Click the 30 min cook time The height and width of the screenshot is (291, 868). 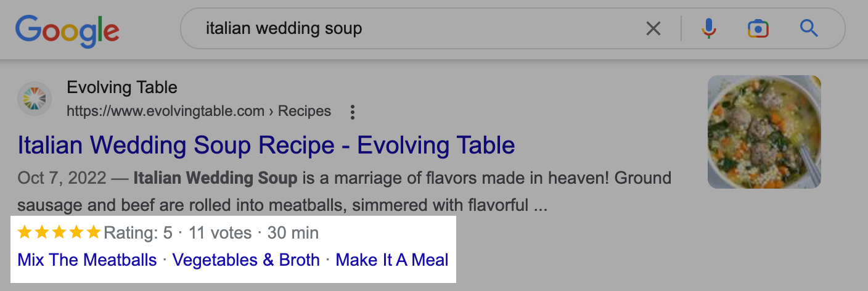[x=293, y=233]
